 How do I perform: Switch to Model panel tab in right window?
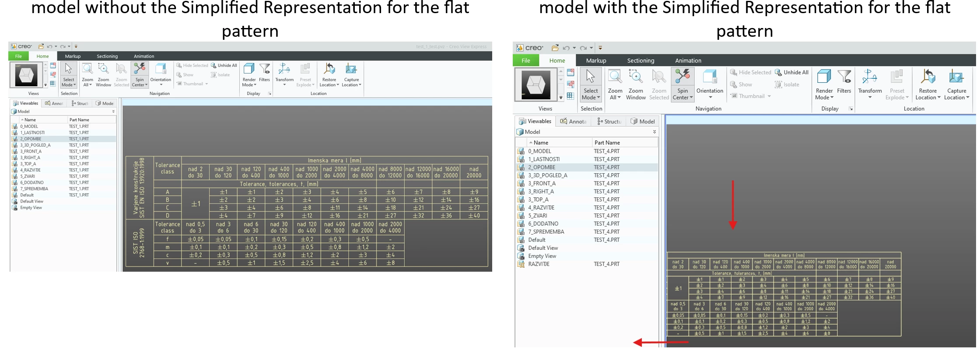coord(642,121)
